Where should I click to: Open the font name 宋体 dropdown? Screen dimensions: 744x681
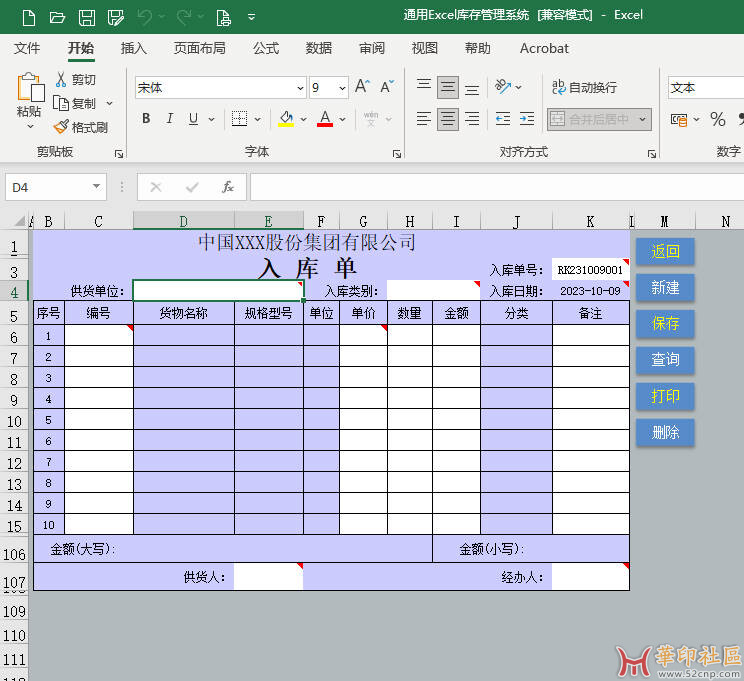300,88
